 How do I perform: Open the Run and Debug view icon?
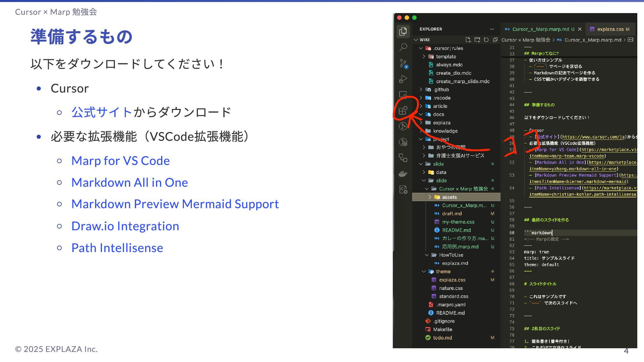point(403,79)
